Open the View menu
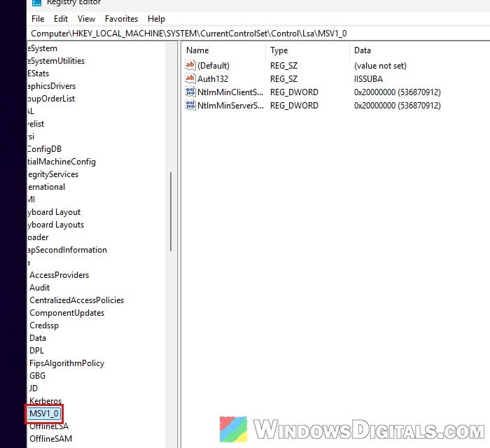The image size is (490, 448). (86, 19)
